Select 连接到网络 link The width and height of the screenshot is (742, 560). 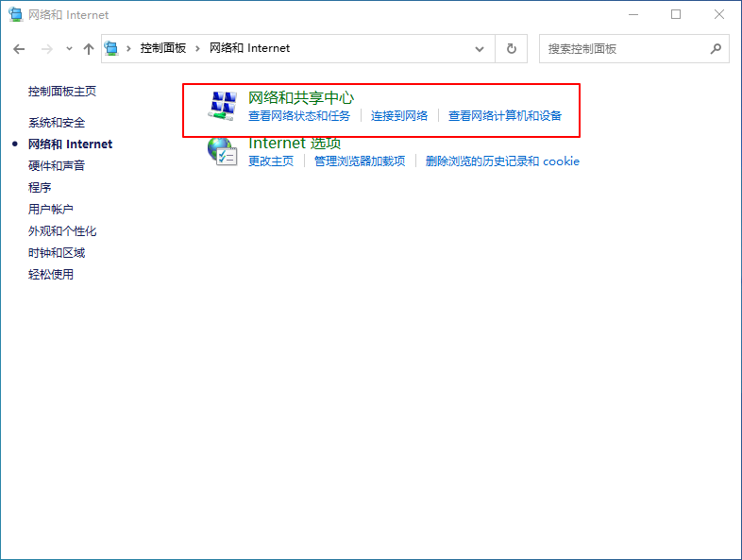pos(398,116)
